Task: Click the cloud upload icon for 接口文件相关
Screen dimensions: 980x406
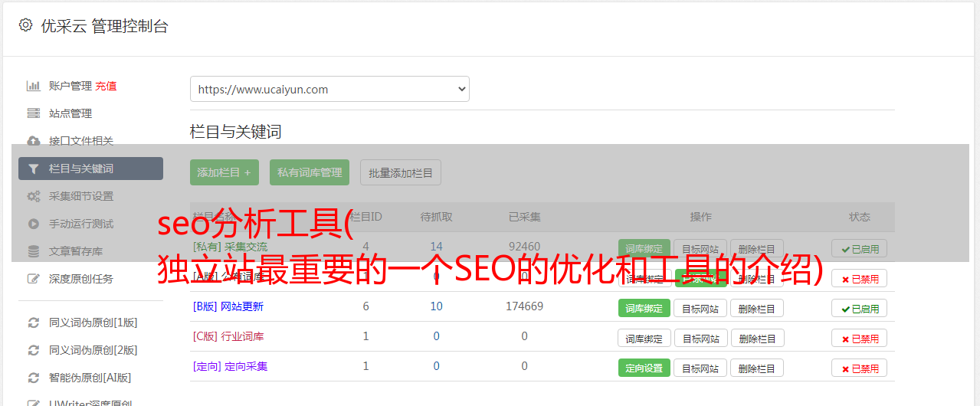Action: coord(34,141)
